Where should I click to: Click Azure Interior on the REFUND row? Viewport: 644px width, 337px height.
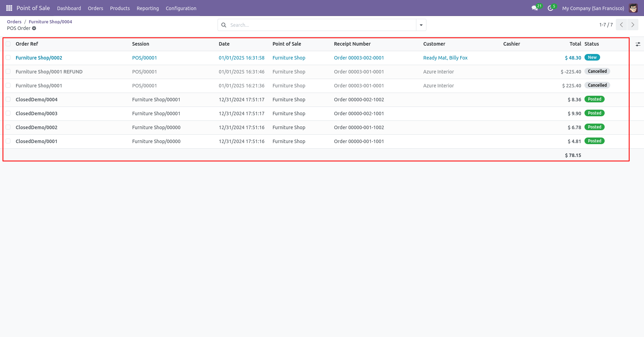[439, 72]
